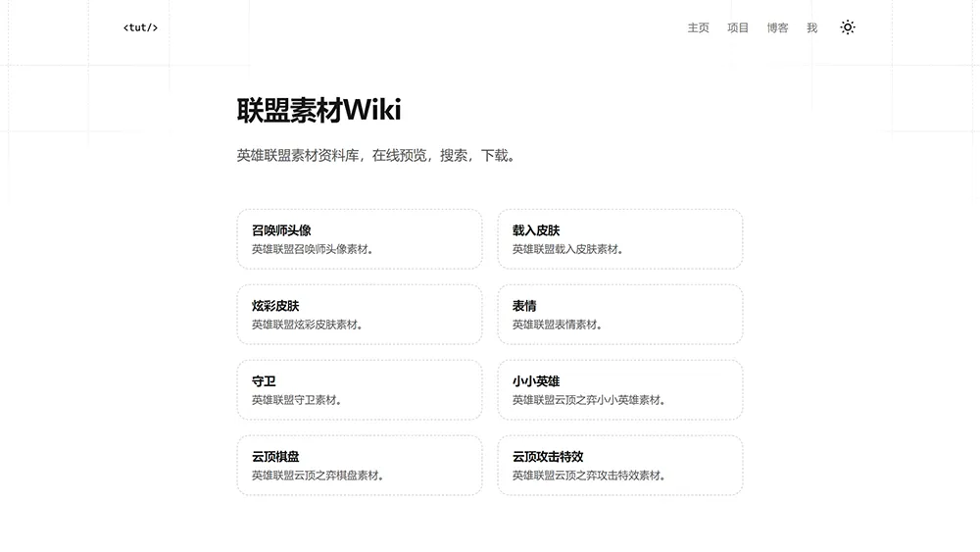Open the 小小英雄 card

pos(619,389)
